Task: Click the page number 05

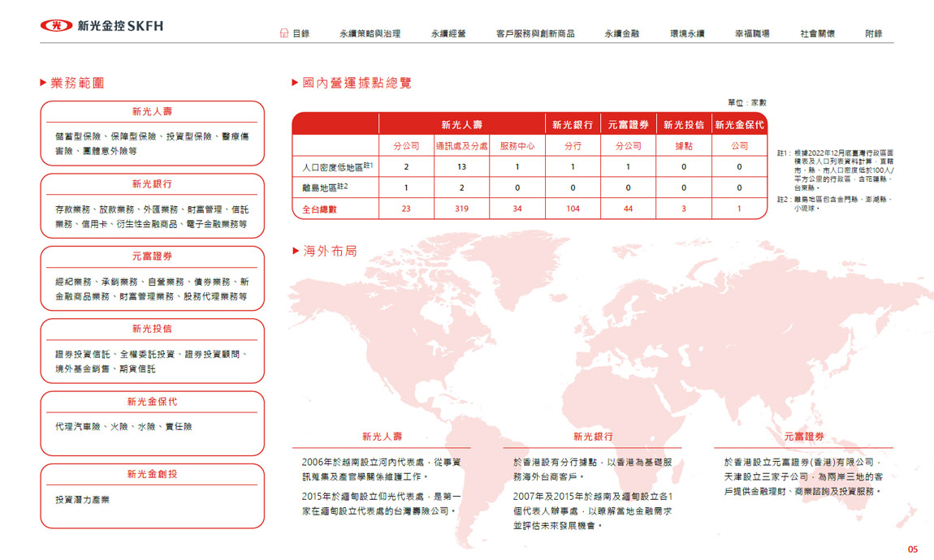Action: click(x=912, y=549)
